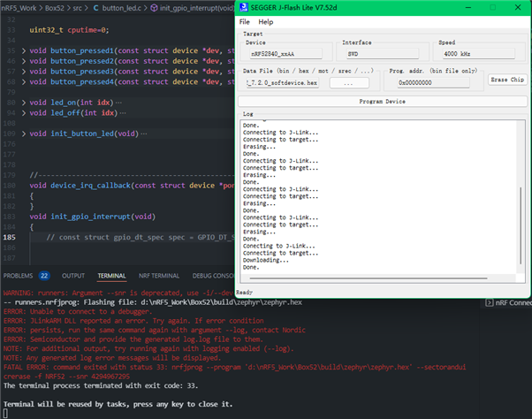Viewport: 532px width, 419px height.
Task: Minimize the J-Flash Lite window
Action: (x=468, y=7)
